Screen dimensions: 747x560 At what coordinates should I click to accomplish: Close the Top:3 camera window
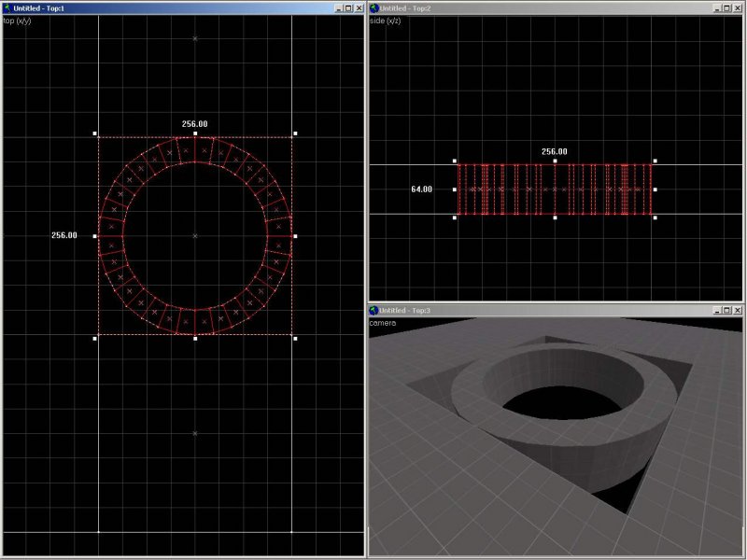click(x=738, y=310)
